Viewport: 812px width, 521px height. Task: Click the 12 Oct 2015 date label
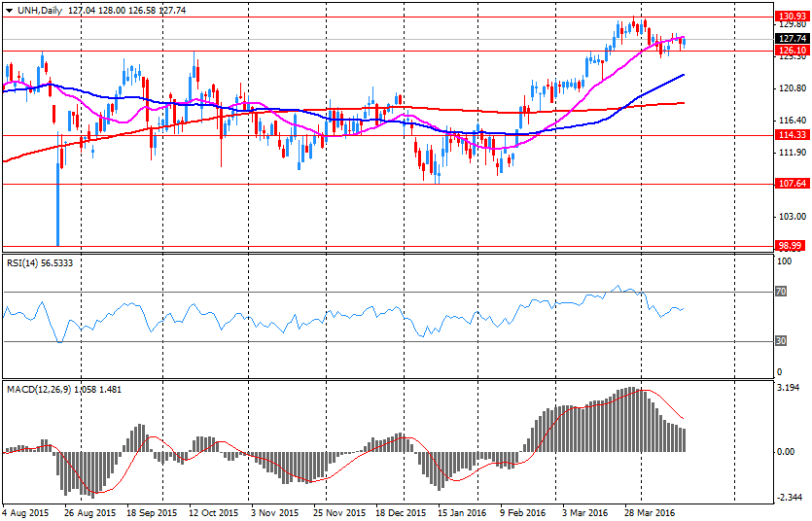click(213, 513)
